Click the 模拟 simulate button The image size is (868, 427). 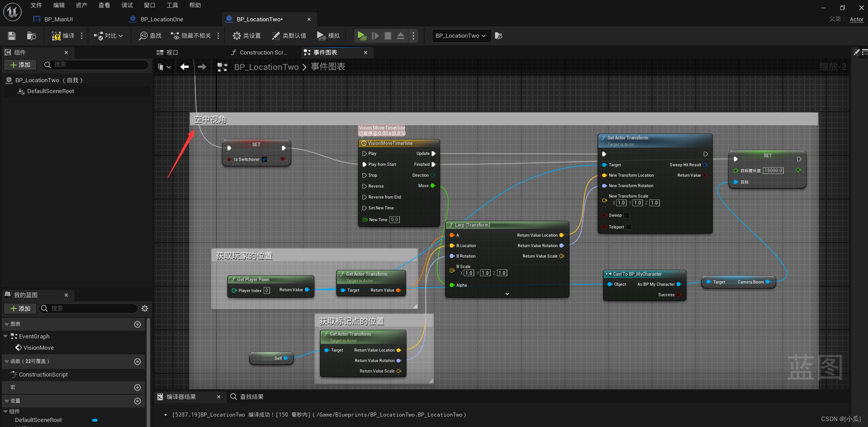329,36
